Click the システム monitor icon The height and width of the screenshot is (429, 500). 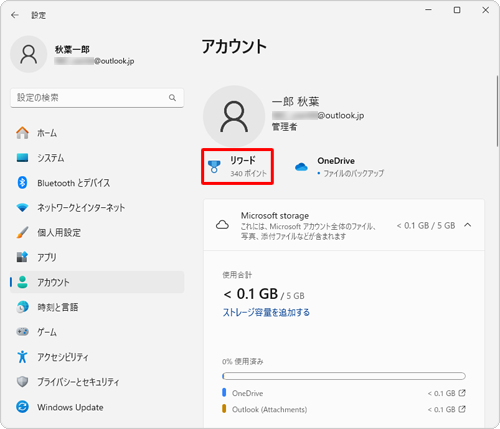pyautogui.click(x=22, y=158)
